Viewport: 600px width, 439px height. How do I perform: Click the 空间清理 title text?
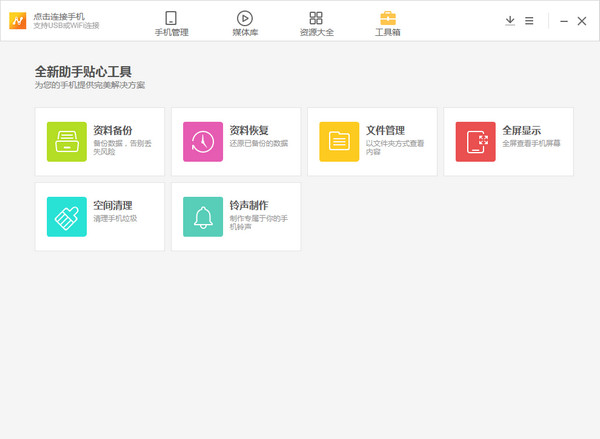(113, 205)
